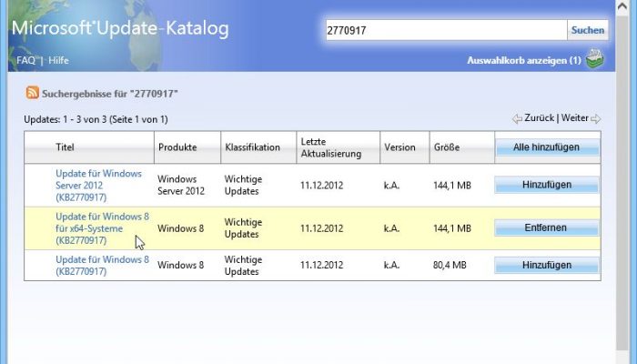The image size is (637, 364).
Task: Click the Suchen search button
Action: tap(588, 30)
